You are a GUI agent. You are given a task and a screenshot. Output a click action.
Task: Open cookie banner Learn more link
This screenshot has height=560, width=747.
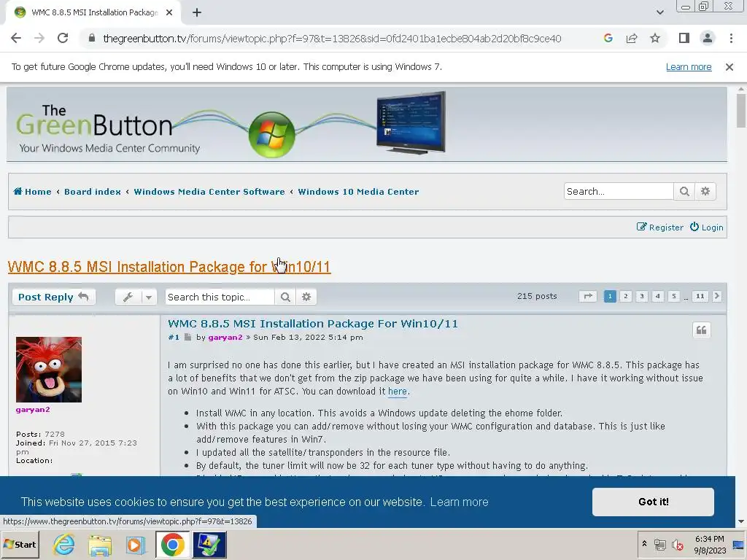(460, 502)
